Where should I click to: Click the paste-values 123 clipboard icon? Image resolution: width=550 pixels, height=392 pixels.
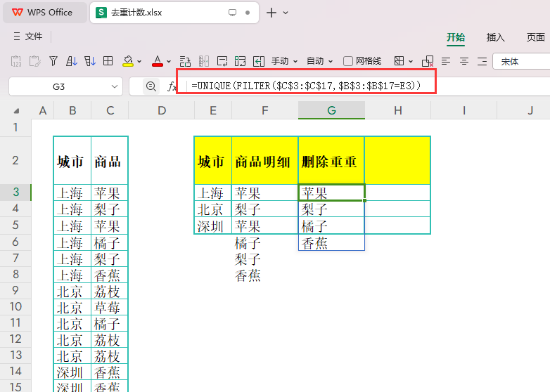[x=16, y=61]
